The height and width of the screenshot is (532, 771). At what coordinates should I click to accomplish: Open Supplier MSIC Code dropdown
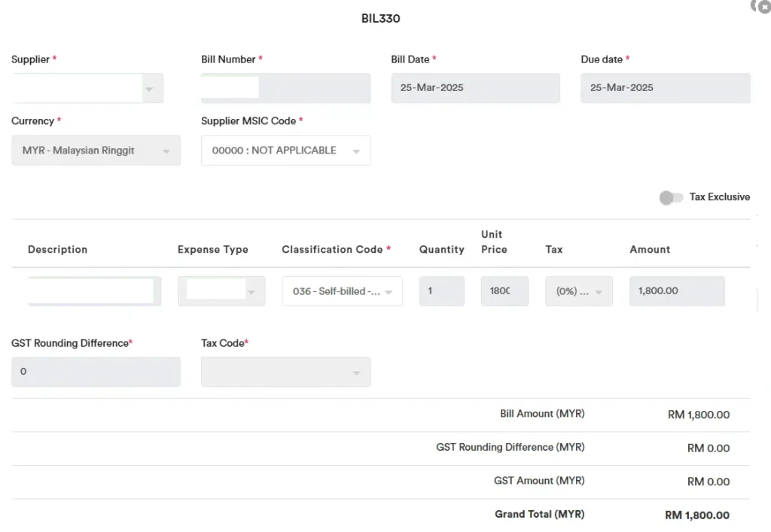pyautogui.click(x=356, y=151)
